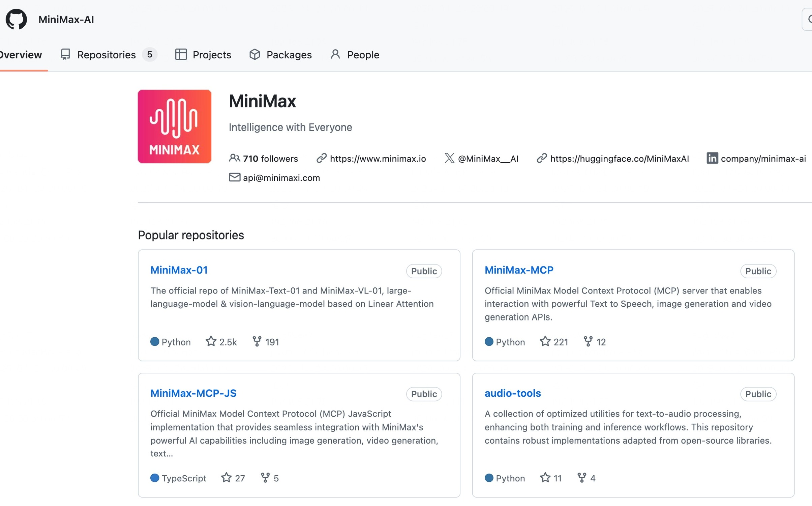
Task: Click the star icon showing 221
Action: [x=545, y=341]
